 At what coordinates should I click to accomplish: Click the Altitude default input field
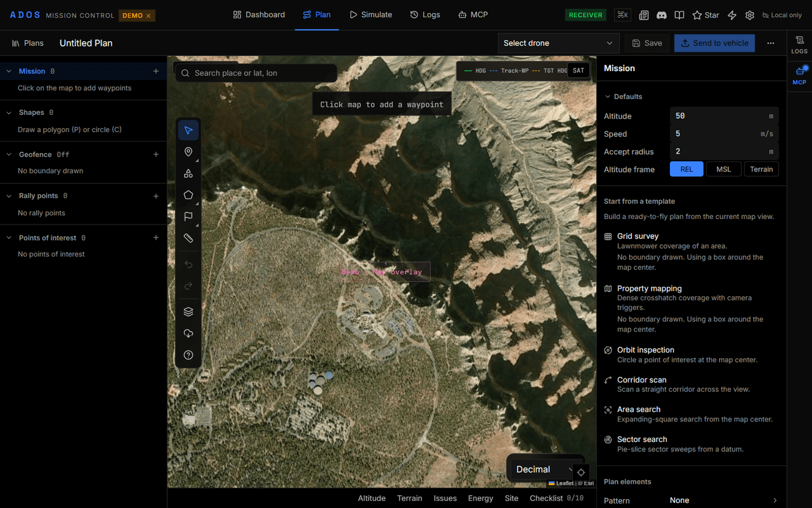tap(724, 116)
